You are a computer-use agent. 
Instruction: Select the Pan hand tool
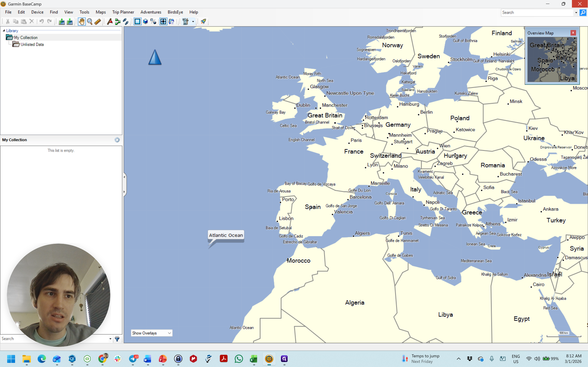tap(82, 22)
